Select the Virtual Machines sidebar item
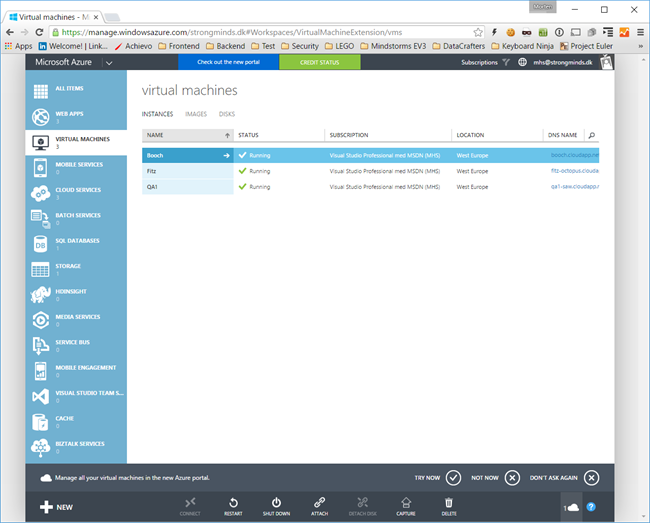Image resolution: width=650 pixels, height=523 pixels. (76, 143)
